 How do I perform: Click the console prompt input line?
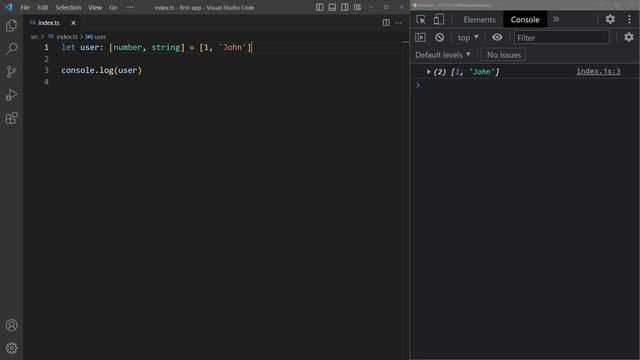[527, 85]
